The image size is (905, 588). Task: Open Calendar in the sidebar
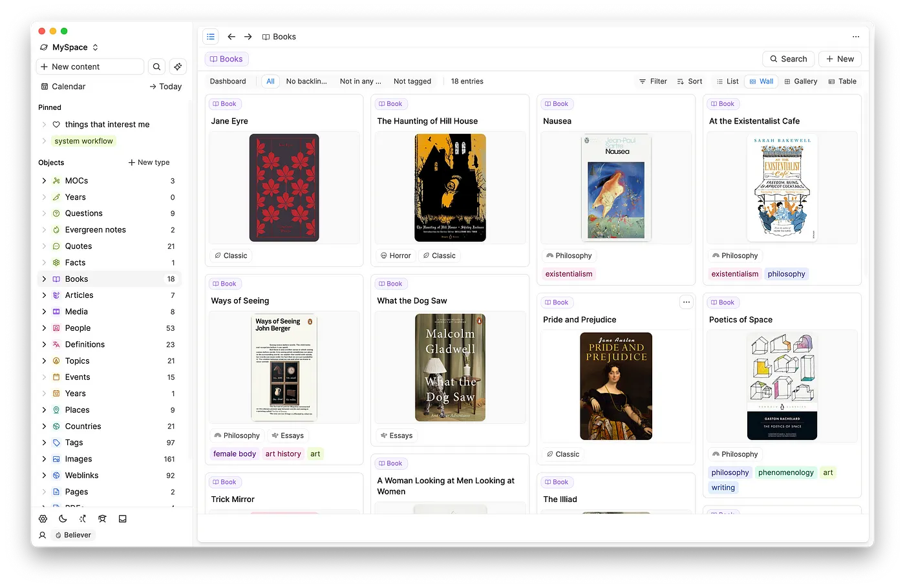click(x=63, y=87)
